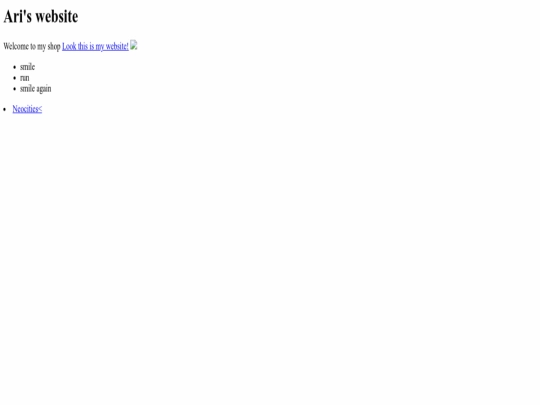Viewport: 540px width, 405px height.
Task: Click the word "Welcome" in the paragraph
Action: pyautogui.click(x=16, y=46)
